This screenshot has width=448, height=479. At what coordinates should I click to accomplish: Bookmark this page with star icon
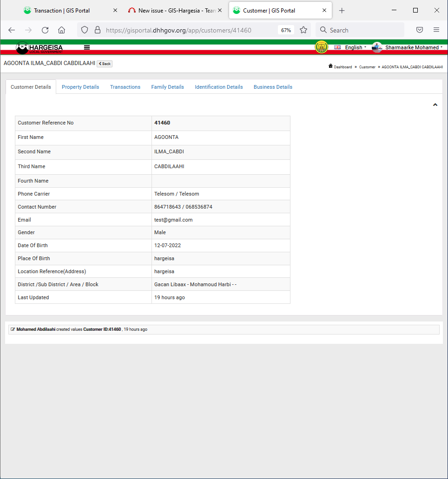tap(303, 30)
